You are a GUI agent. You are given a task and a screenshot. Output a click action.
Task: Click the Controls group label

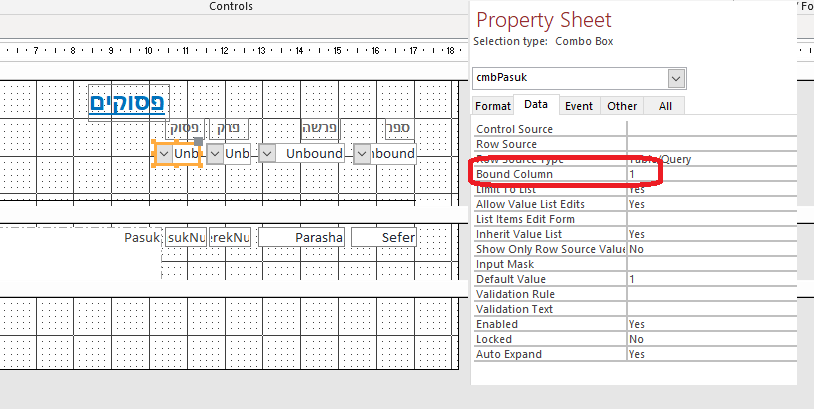click(231, 6)
